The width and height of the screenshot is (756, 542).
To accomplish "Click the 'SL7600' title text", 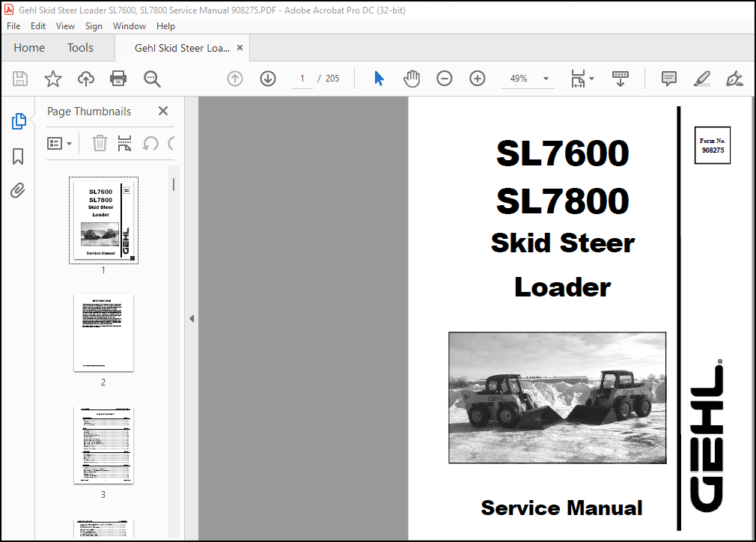I will pyautogui.click(x=562, y=153).
